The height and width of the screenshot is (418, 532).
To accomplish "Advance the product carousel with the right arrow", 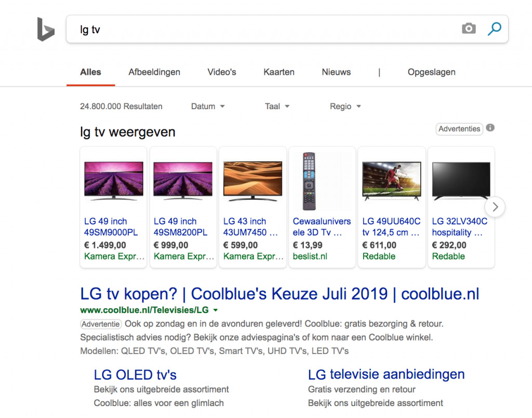I will (495, 206).
